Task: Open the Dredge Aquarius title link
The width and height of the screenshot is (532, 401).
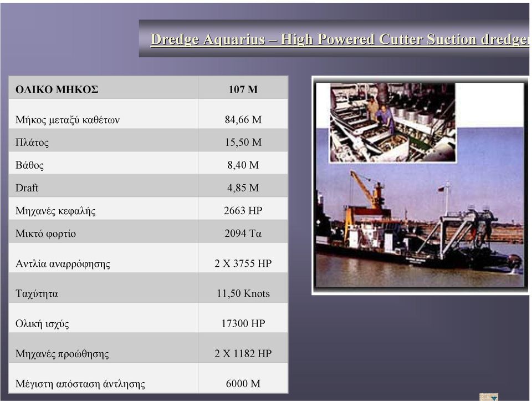Action: coord(340,39)
